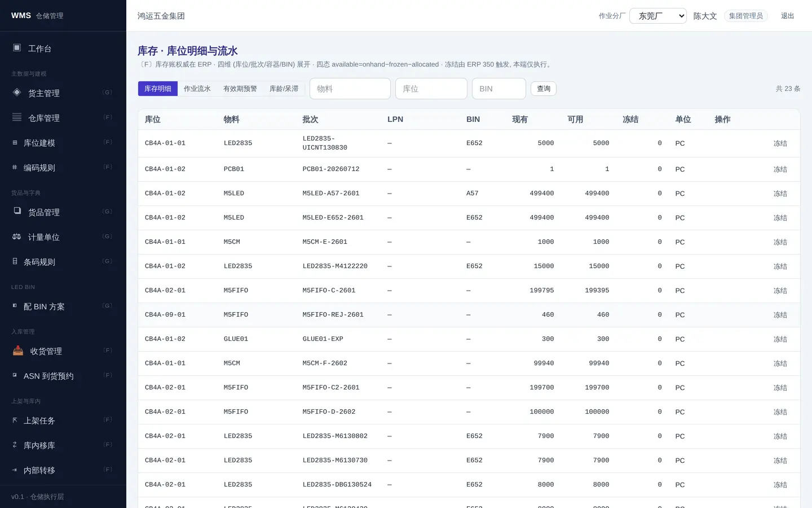This screenshot has height=508, width=812.
Task: Open 仓库管理 in the sidebar
Action: click(x=63, y=117)
